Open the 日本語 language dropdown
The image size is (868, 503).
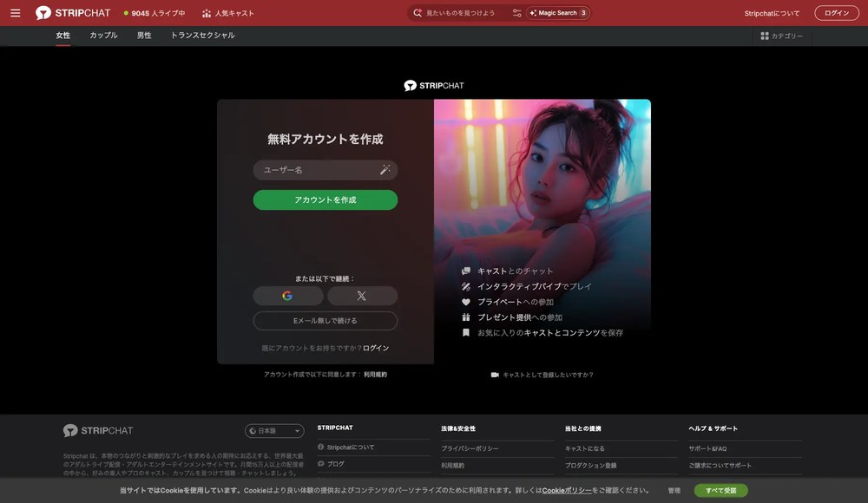click(274, 430)
